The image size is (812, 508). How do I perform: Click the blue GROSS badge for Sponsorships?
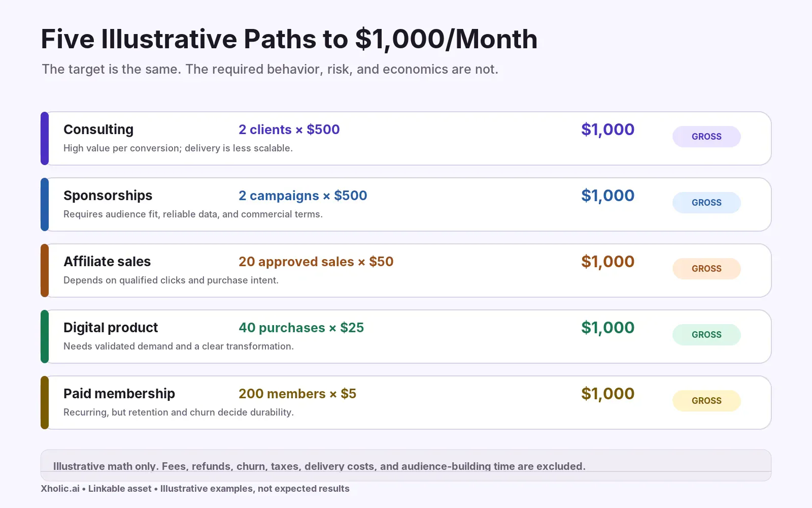706,203
